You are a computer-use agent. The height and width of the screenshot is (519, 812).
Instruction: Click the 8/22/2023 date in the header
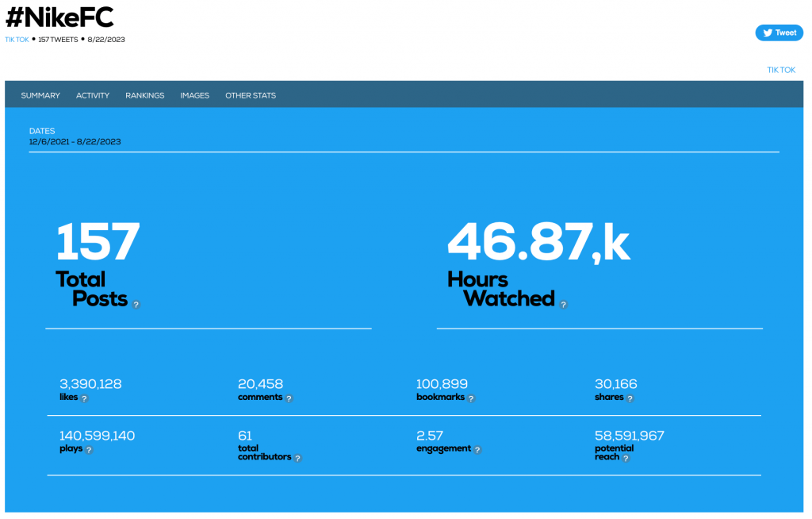pos(106,40)
